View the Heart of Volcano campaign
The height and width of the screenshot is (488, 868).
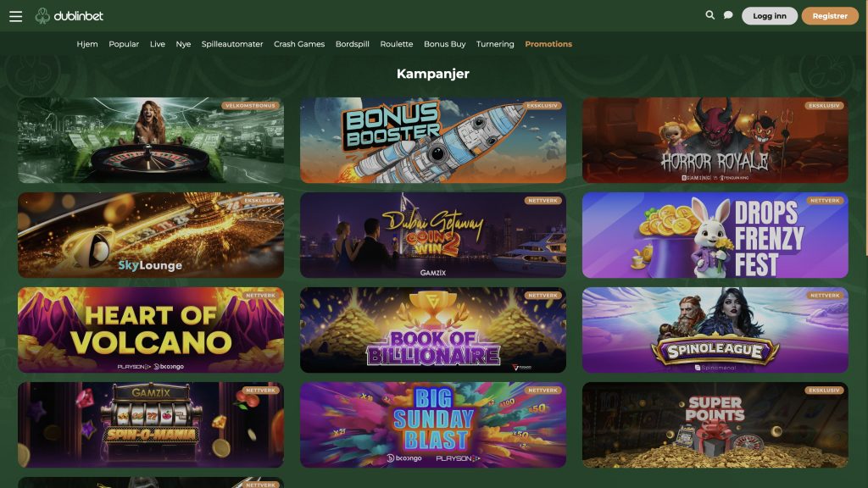click(x=151, y=330)
